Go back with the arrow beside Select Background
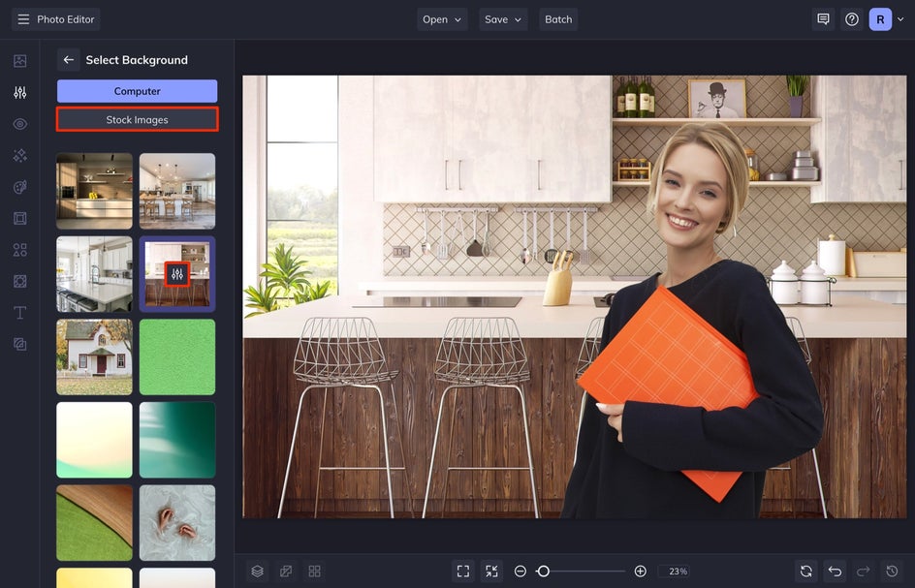Image resolution: width=915 pixels, height=588 pixels. (68, 59)
